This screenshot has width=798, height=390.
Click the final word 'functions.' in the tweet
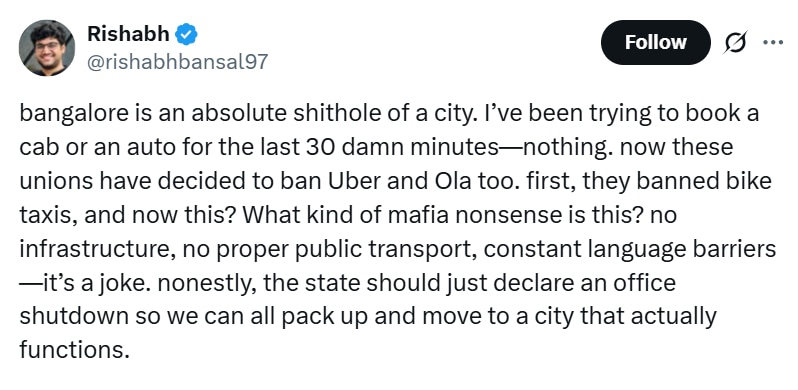pyautogui.click(x=72, y=350)
